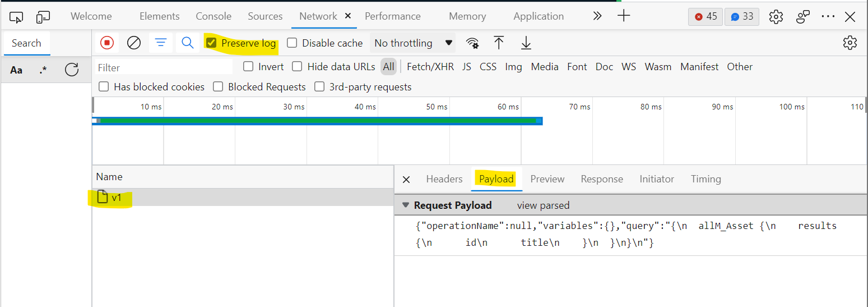Uncheck Preserve log checkbox
The height and width of the screenshot is (307, 868).
(x=211, y=43)
